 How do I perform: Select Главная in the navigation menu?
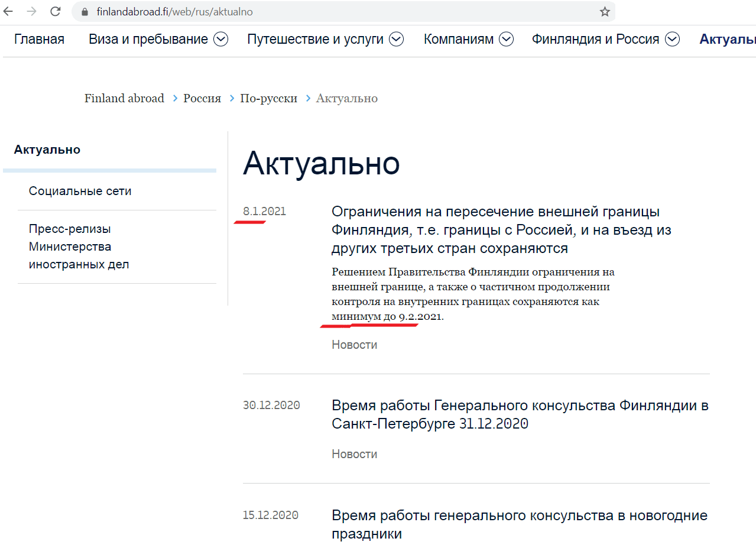click(x=39, y=39)
